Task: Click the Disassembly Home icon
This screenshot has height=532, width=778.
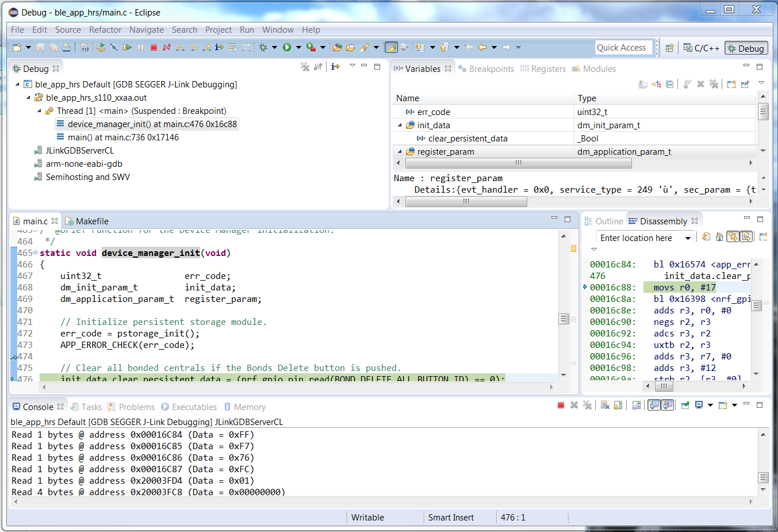Action: [719, 236]
